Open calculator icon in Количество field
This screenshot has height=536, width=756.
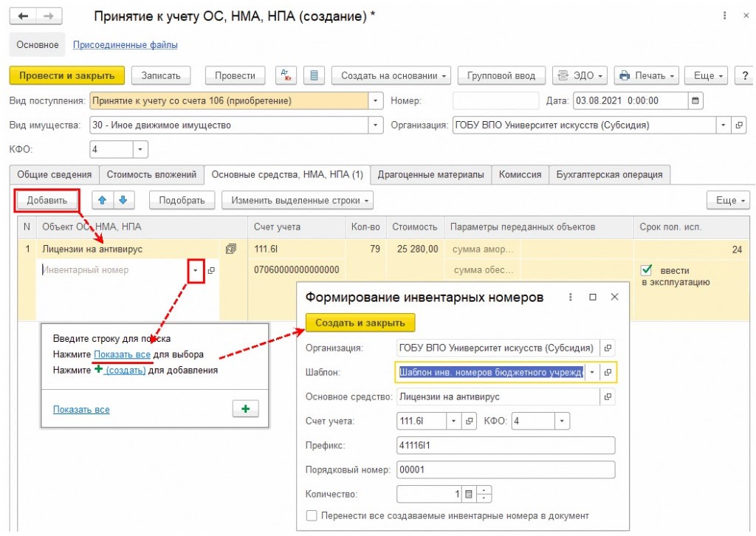click(468, 493)
